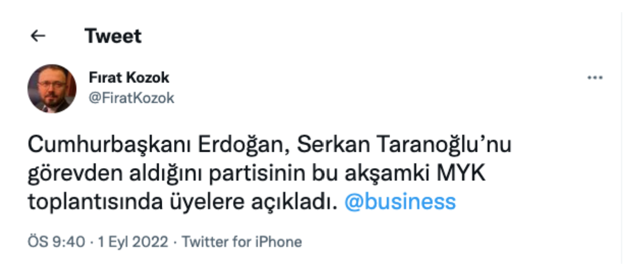Viewport: 644px width, 276px height.
Task: Open the three-dot more options menu
Action: (x=595, y=78)
